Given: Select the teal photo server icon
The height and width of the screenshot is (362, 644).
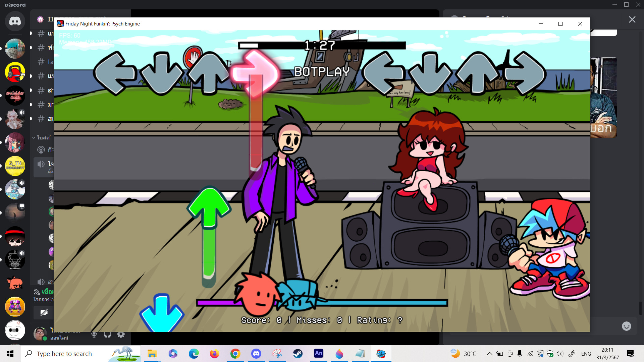Looking at the screenshot, I should click(15, 49).
